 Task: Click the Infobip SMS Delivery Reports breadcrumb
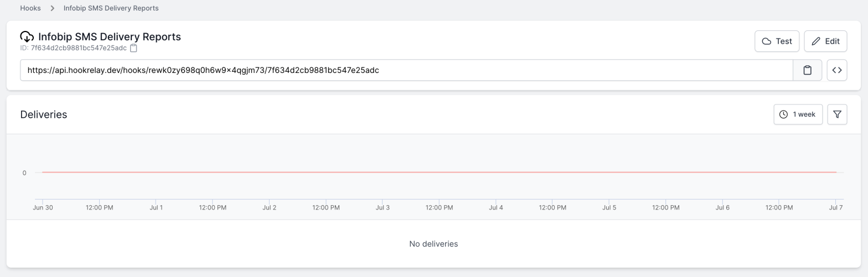point(111,8)
